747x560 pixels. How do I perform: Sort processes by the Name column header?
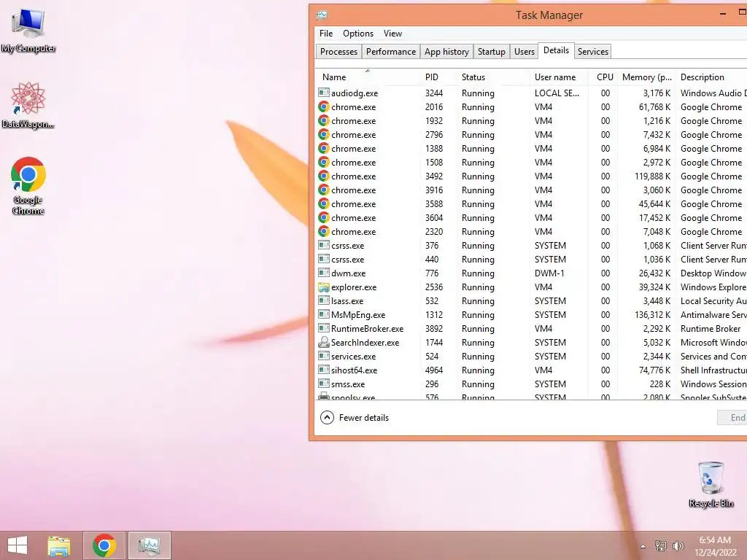coord(368,77)
